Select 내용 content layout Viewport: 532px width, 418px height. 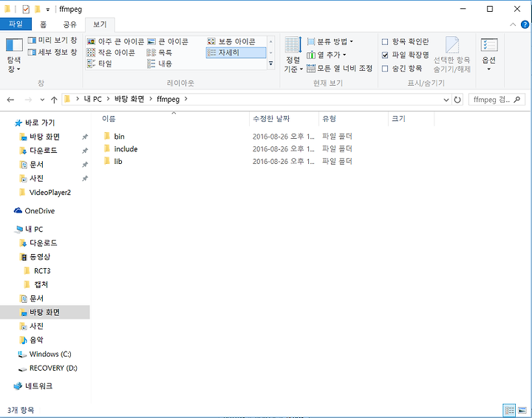(160, 64)
